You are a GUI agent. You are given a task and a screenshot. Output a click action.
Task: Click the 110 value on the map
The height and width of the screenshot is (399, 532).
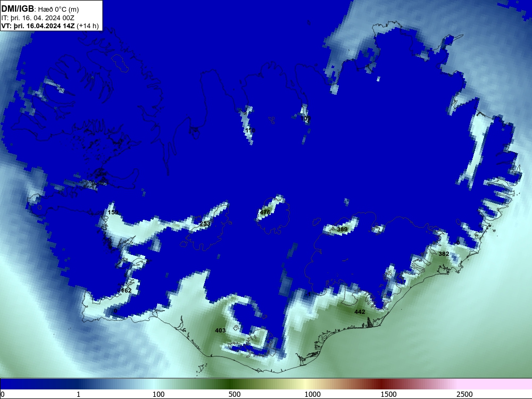tap(250, 130)
